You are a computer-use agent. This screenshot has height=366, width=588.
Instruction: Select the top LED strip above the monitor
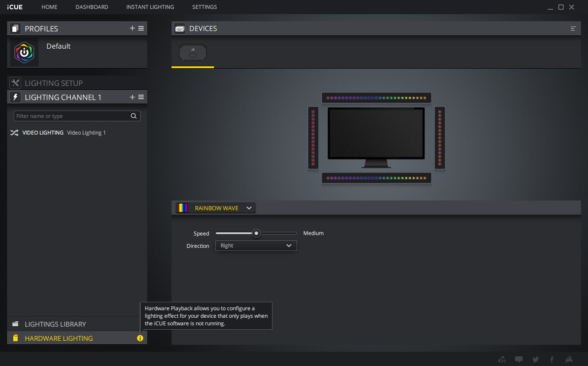376,98
